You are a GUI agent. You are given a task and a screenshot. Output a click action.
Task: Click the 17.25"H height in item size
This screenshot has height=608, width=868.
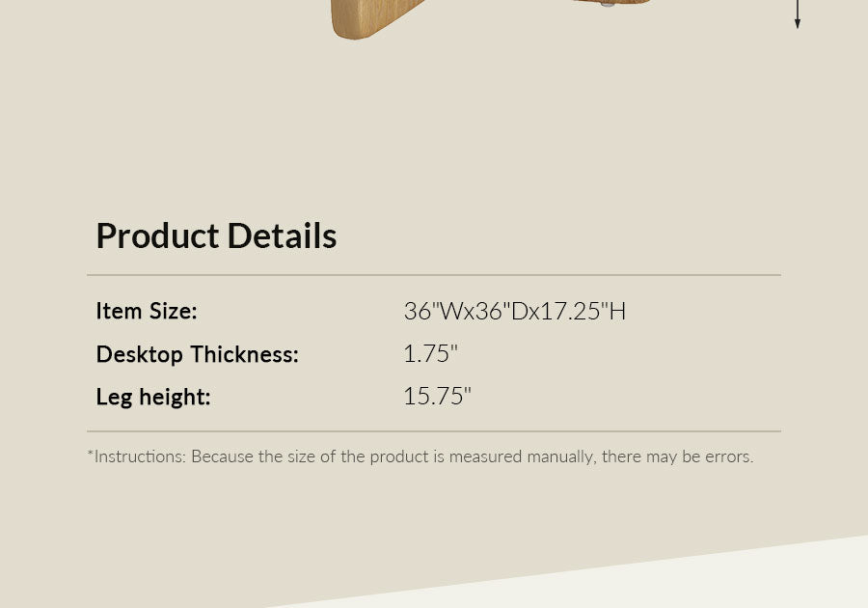click(x=581, y=311)
